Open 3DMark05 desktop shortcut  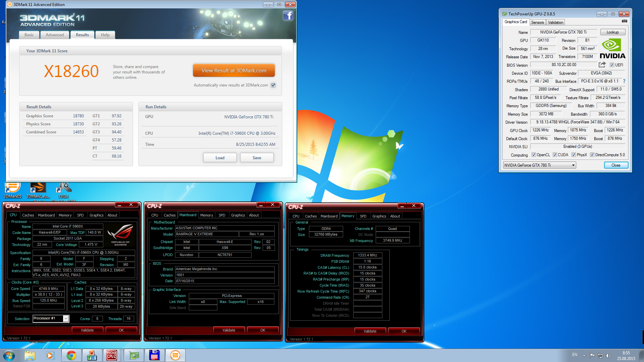12,190
